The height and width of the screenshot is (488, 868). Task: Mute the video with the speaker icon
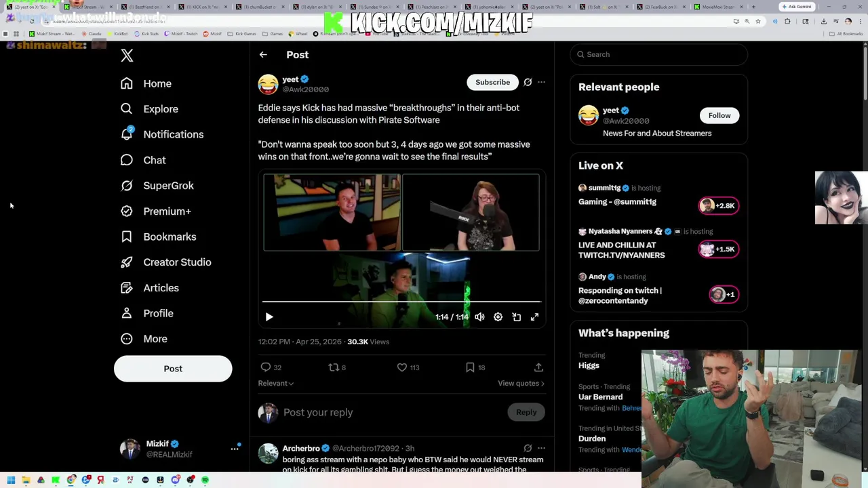[479, 317]
